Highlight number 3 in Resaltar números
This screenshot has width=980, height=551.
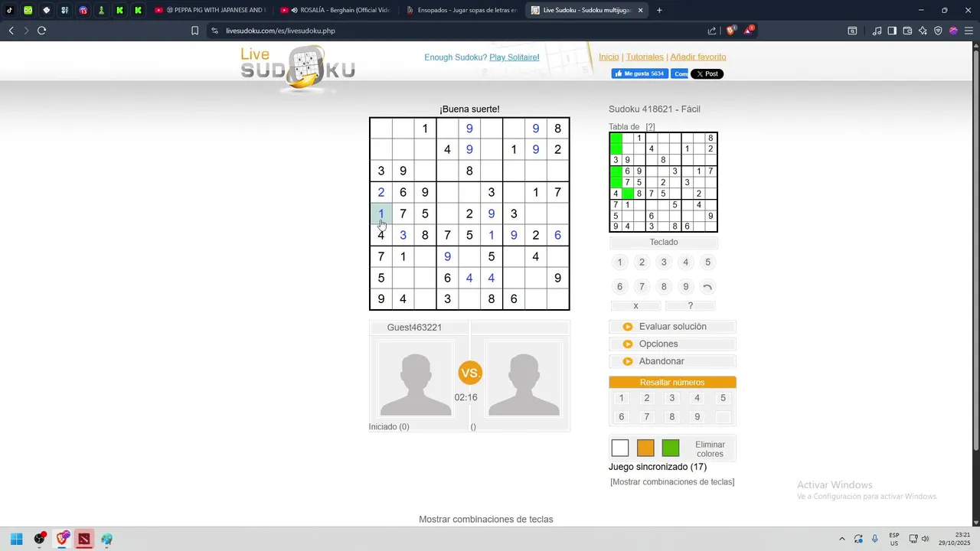672,398
